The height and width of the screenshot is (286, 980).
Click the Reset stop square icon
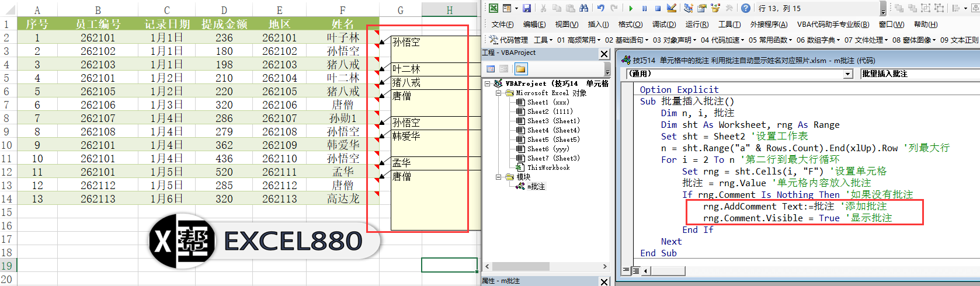[x=658, y=8]
